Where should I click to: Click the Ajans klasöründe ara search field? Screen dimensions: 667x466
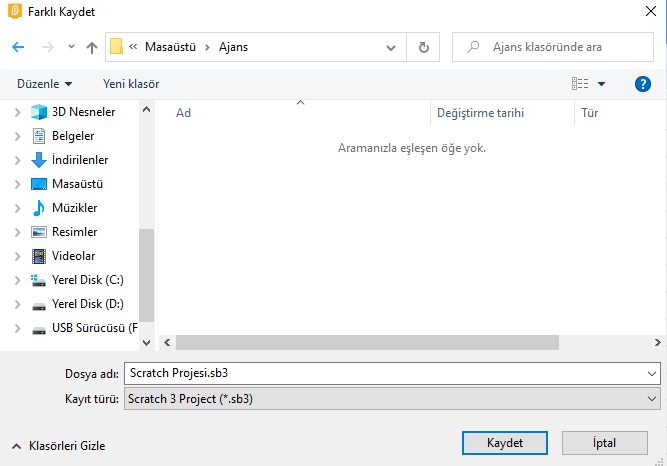pos(553,47)
